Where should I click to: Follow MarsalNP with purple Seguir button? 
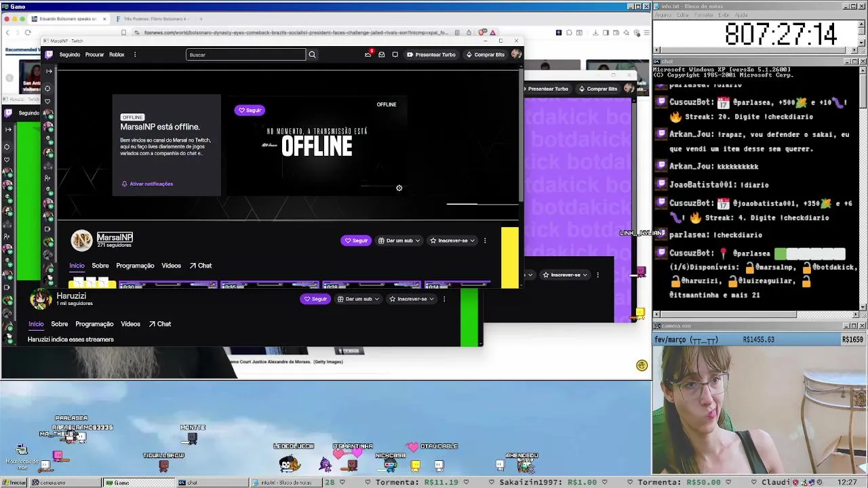[x=356, y=241]
